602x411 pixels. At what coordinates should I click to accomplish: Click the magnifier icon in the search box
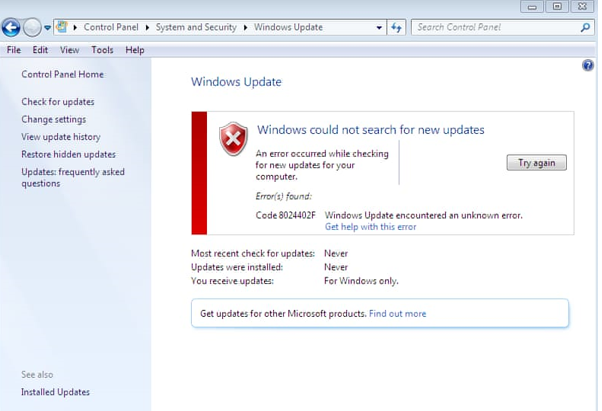[586, 28]
